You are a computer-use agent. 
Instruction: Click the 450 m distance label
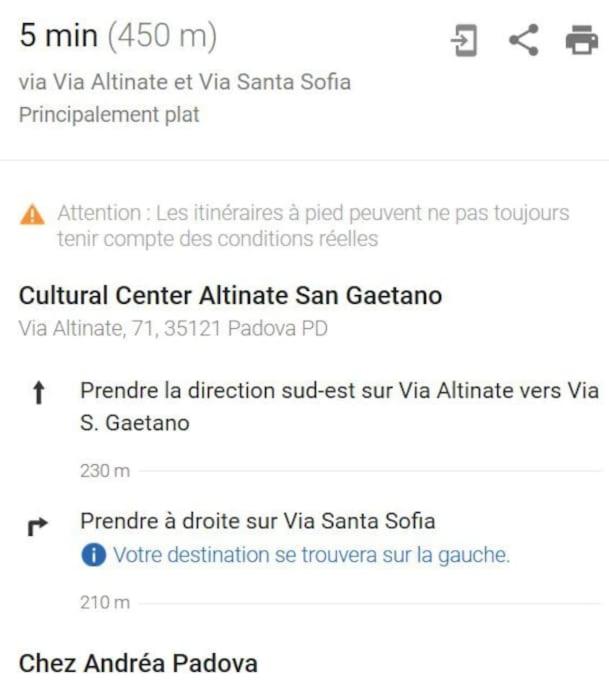point(162,35)
